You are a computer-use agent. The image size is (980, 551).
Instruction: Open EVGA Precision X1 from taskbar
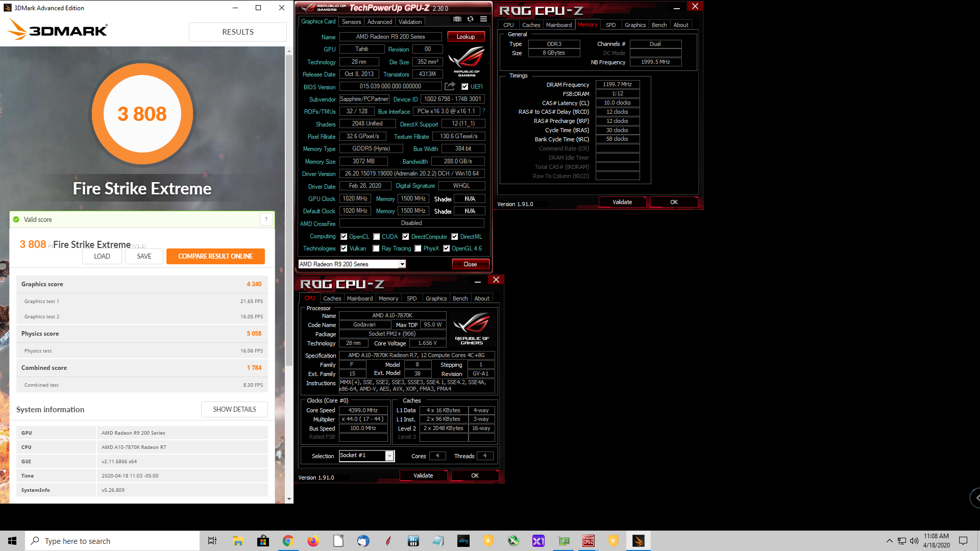tap(538, 541)
